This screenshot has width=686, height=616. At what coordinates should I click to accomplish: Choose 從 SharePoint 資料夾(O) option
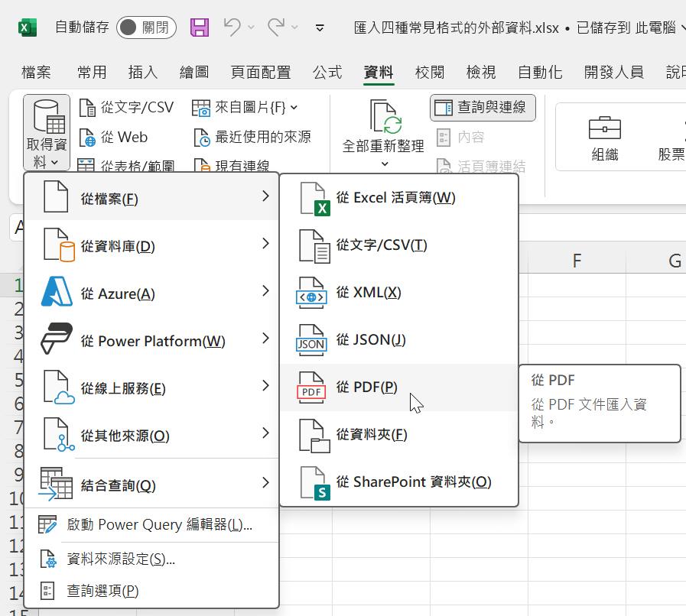click(x=413, y=482)
